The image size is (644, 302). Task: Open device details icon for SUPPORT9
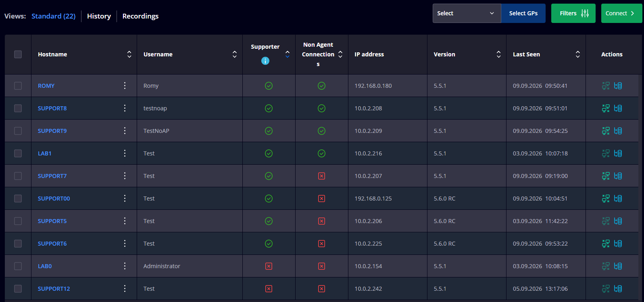pos(618,131)
